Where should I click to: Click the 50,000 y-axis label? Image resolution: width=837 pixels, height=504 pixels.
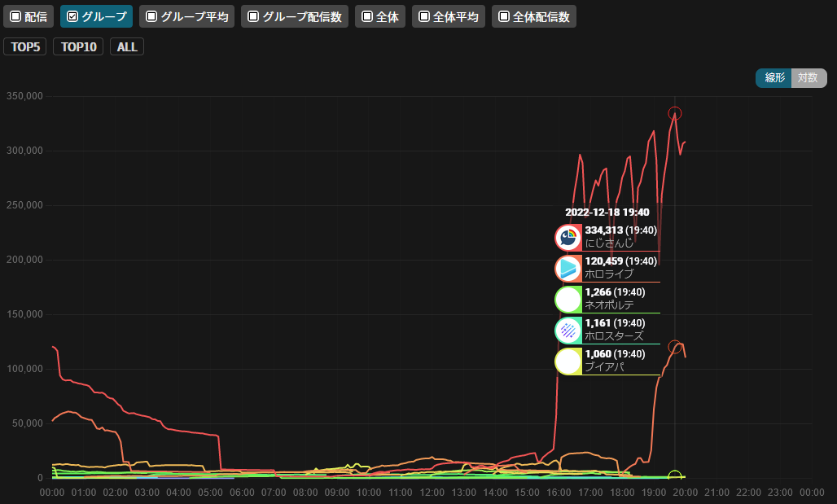click(28, 423)
